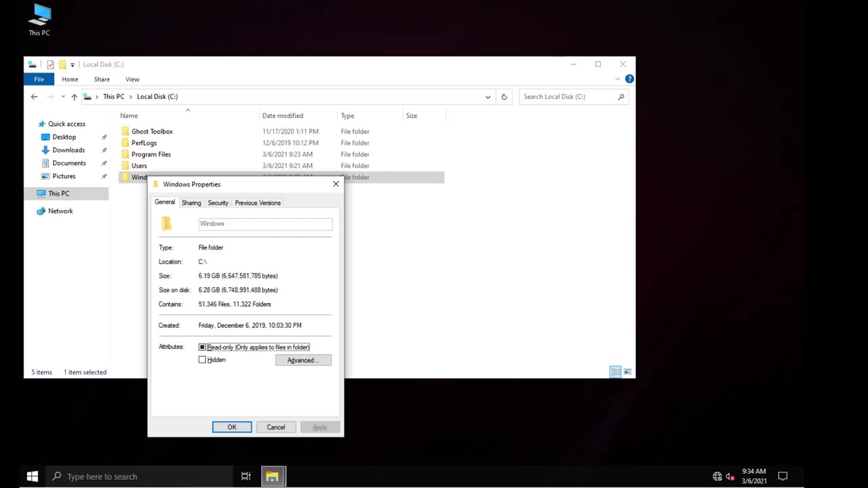Image resolution: width=868 pixels, height=488 pixels.
Task: Click the Windows folder name field
Action: (265, 224)
